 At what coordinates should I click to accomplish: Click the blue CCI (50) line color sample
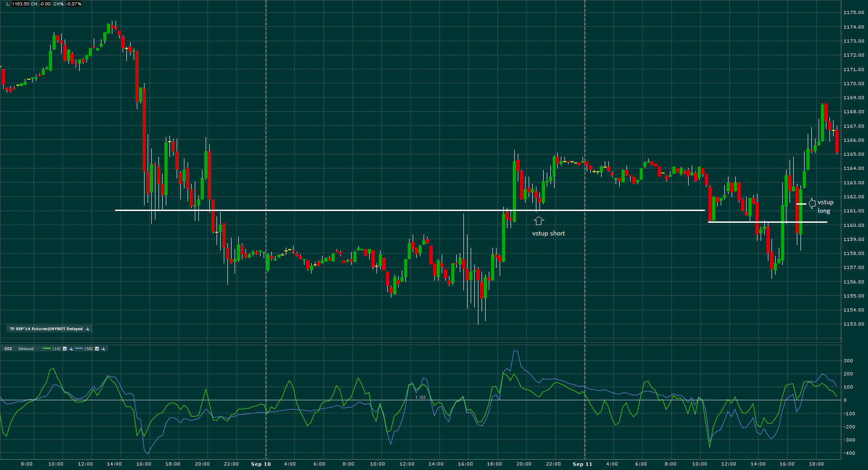[79, 349]
